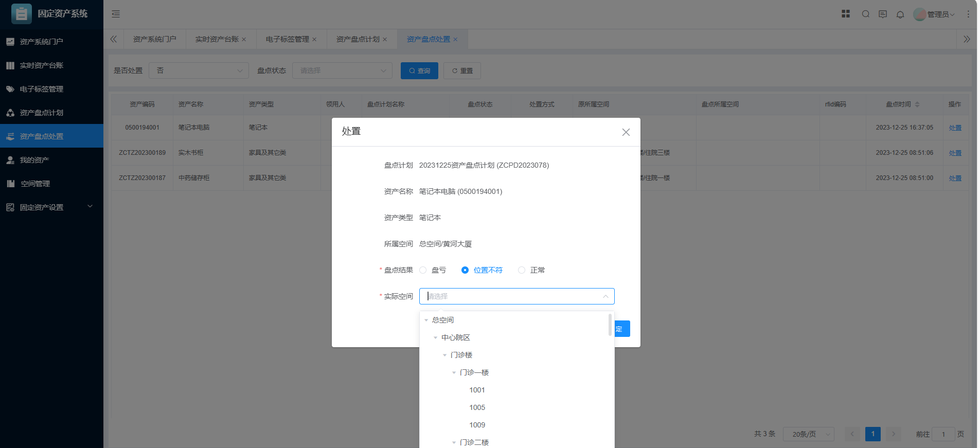Open 空间管理 in the sidebar
The image size is (980, 448).
click(x=35, y=184)
